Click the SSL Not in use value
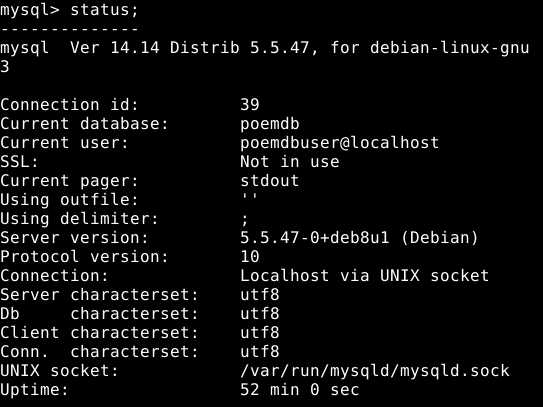This screenshot has width=543, height=407. pos(290,162)
